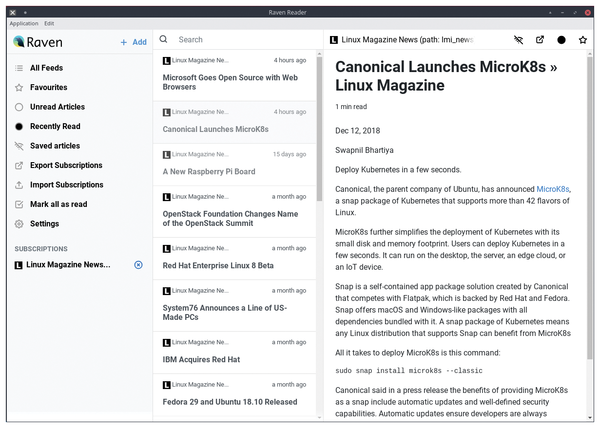Click the Unread Articles circle icon

19,107
